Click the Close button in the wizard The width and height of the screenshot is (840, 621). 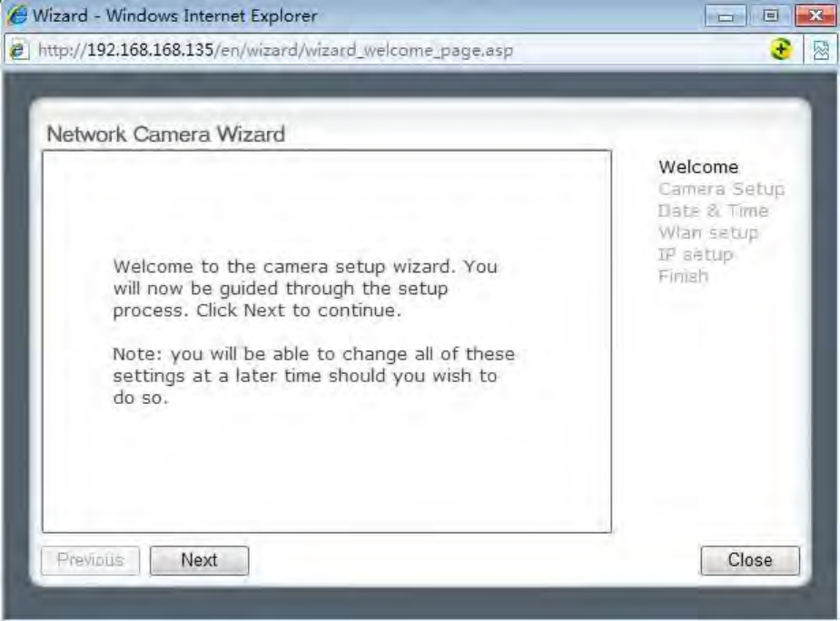coord(750,560)
